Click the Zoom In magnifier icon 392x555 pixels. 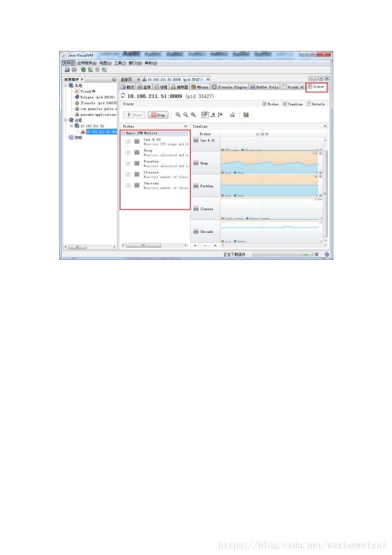point(178,115)
